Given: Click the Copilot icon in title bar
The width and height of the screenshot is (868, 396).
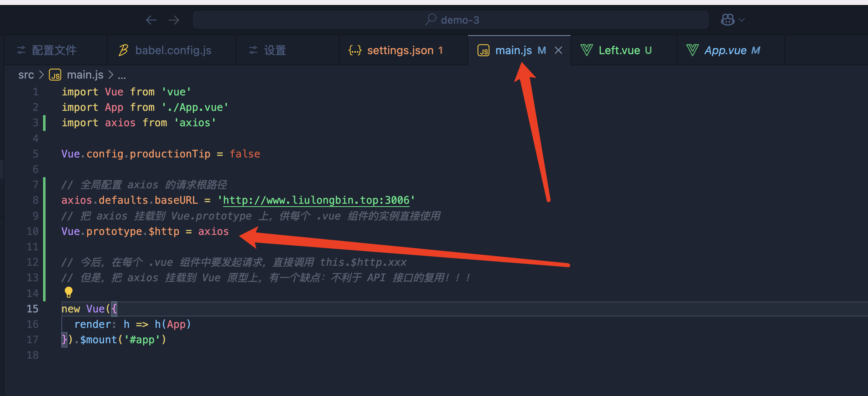Looking at the screenshot, I should (x=727, y=20).
